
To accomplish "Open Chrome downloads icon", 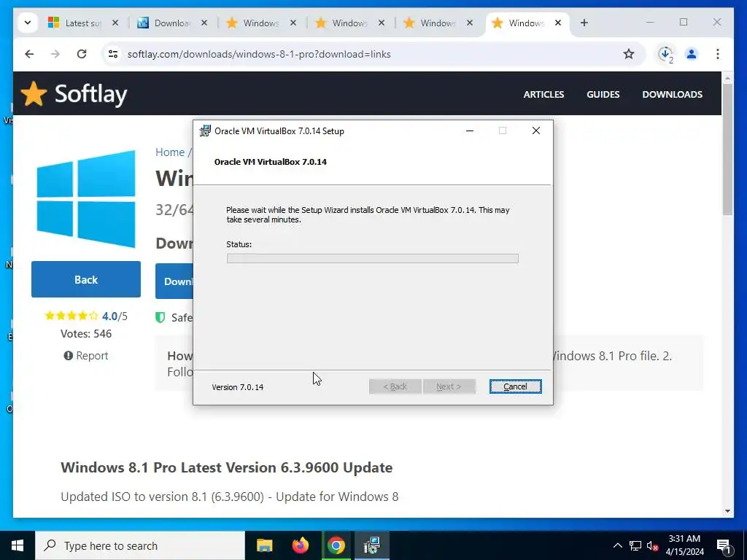I will 665,54.
